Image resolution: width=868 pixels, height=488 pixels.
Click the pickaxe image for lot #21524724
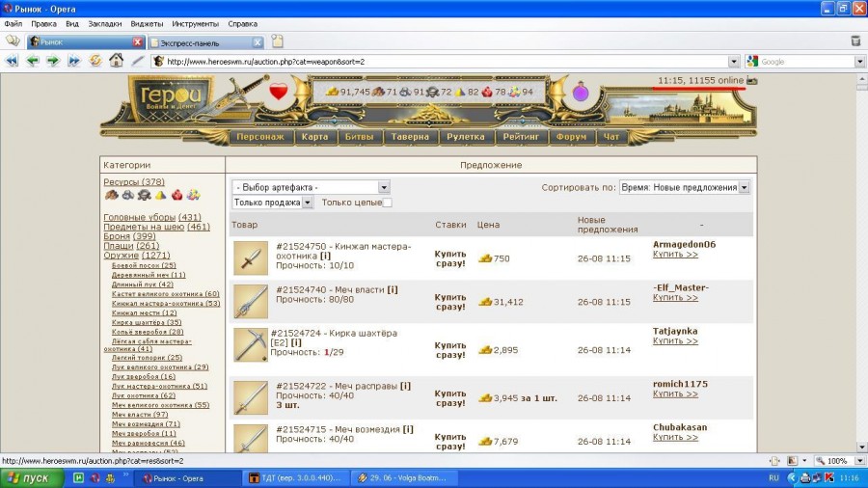pyautogui.click(x=251, y=345)
